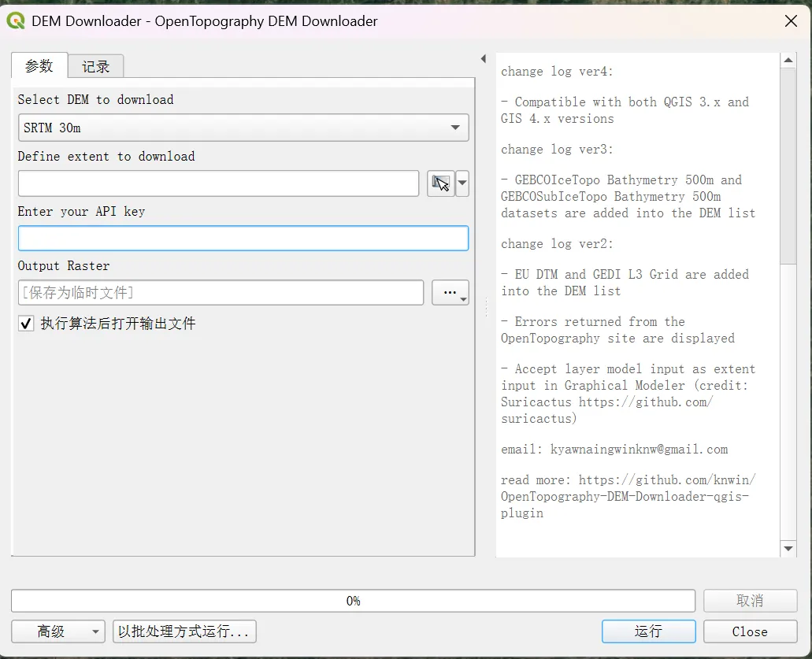Click the 'change log ver2:' text

point(557,244)
